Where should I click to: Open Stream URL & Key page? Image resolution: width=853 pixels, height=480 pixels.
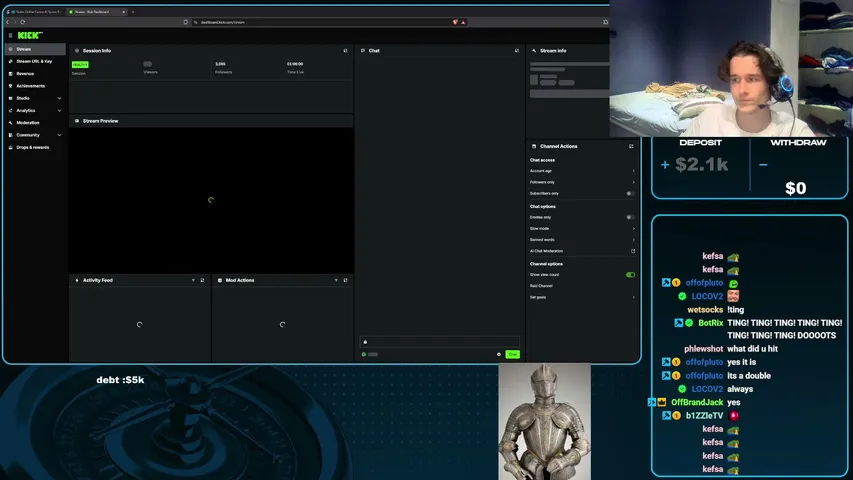(35, 61)
